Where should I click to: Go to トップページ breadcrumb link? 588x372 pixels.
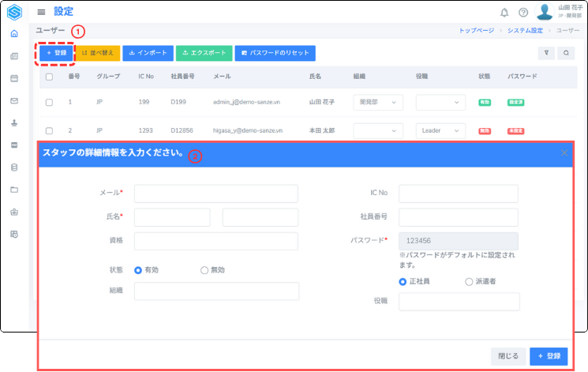tap(476, 30)
